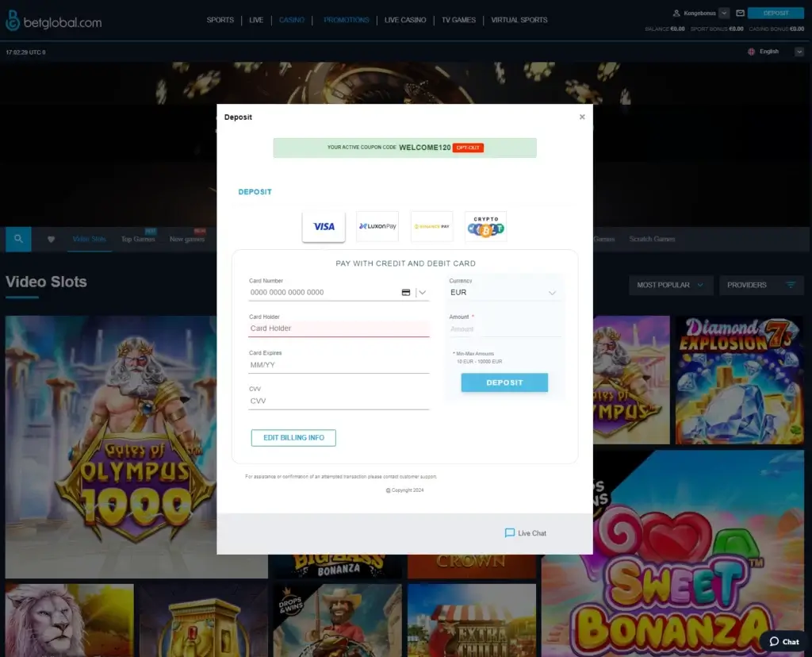Open the Live menu item
The width and height of the screenshot is (812, 657).
coord(256,20)
